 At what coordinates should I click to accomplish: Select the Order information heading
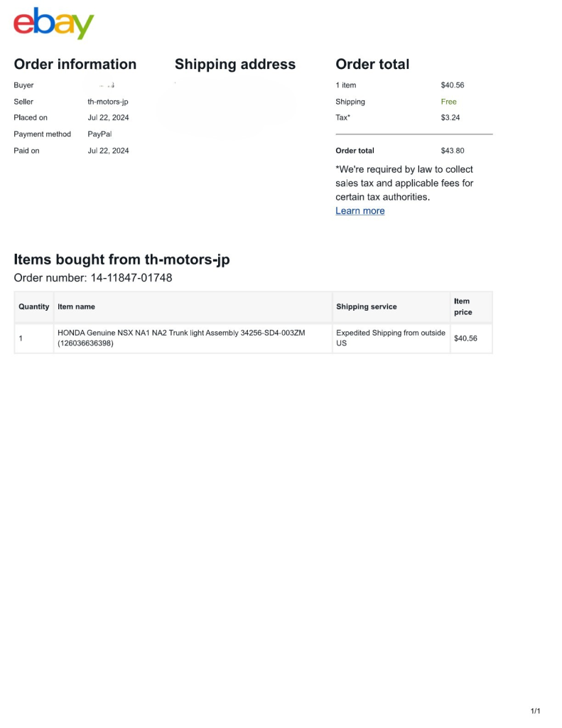coord(75,65)
